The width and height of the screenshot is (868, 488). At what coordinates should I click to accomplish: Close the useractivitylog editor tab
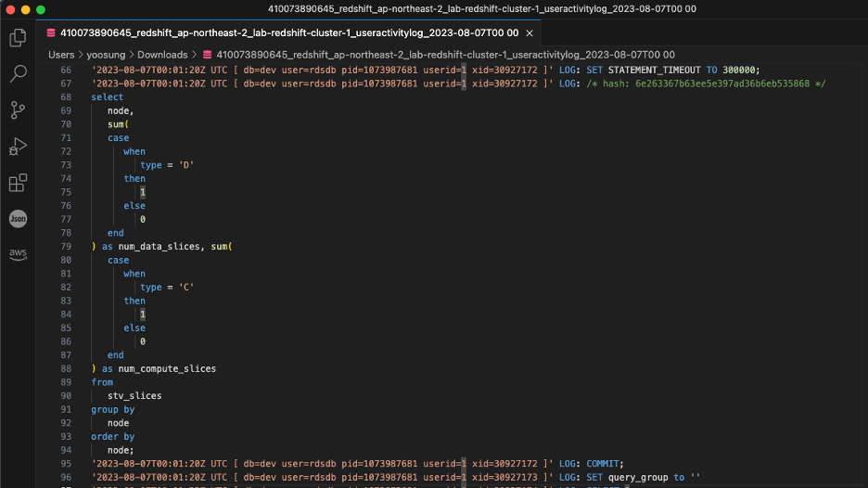[530, 33]
